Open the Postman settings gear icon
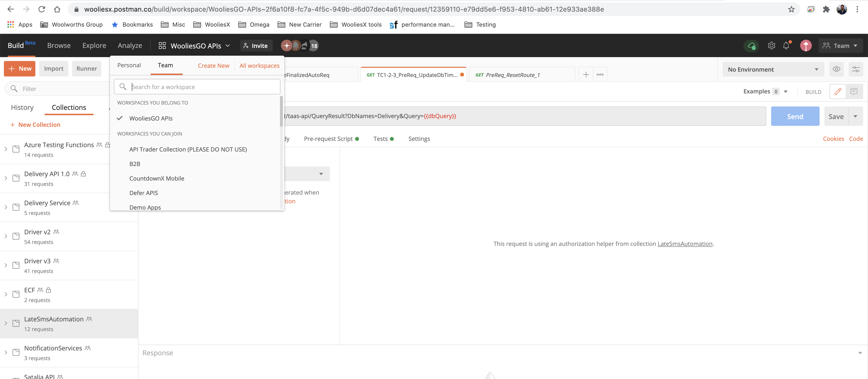The image size is (868, 379). pyautogui.click(x=772, y=45)
